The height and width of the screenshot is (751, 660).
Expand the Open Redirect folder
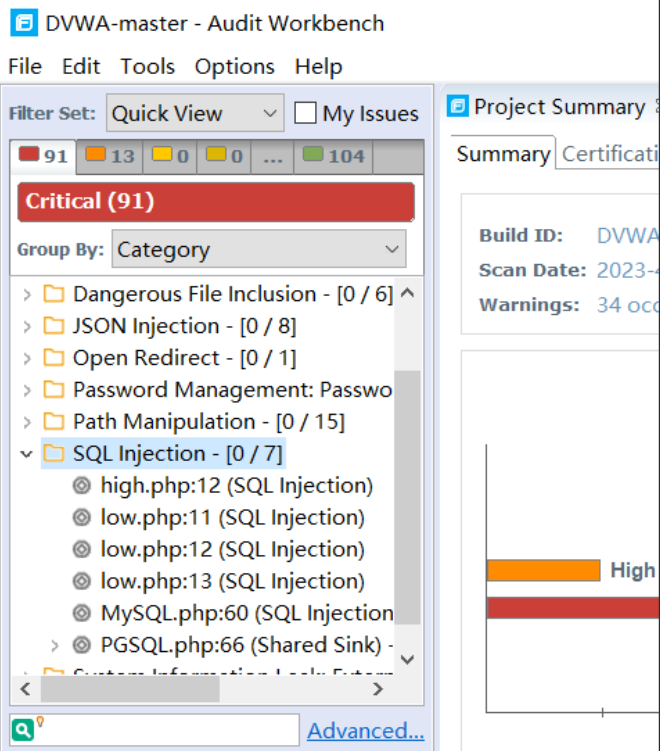click(27, 358)
